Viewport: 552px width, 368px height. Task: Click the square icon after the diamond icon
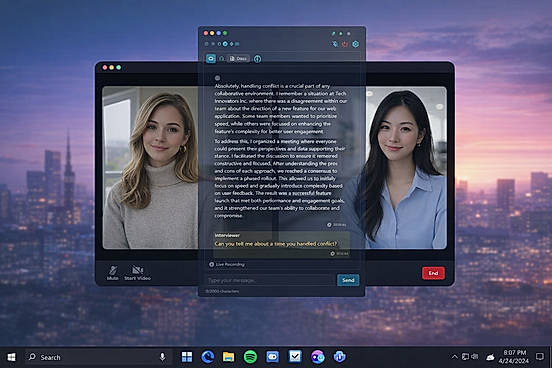click(237, 44)
